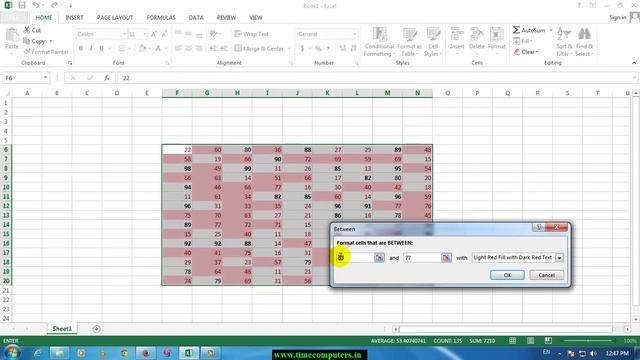The width and height of the screenshot is (640, 360).
Task: Click the first value range selector icon
Action: point(379,258)
